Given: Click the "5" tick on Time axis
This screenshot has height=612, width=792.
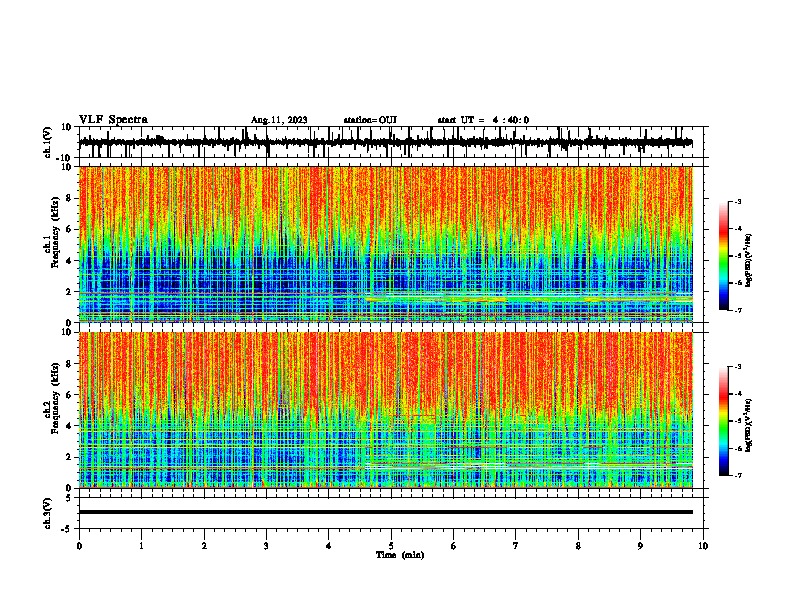Looking at the screenshot, I should point(391,546).
